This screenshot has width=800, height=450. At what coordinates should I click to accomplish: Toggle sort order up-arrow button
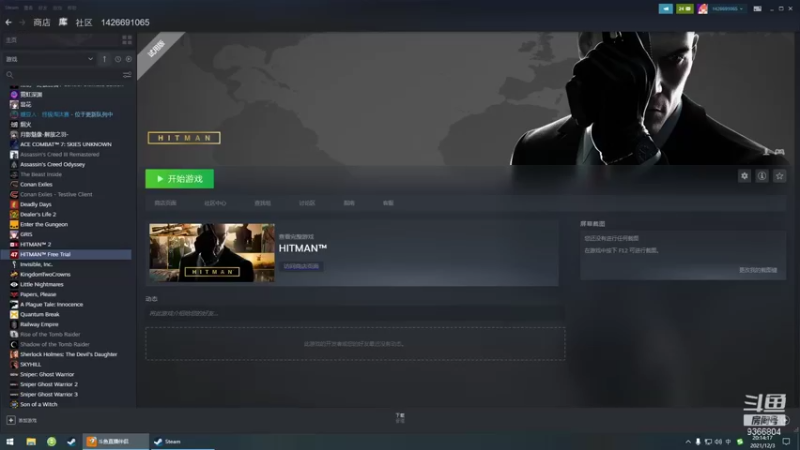coord(105,59)
